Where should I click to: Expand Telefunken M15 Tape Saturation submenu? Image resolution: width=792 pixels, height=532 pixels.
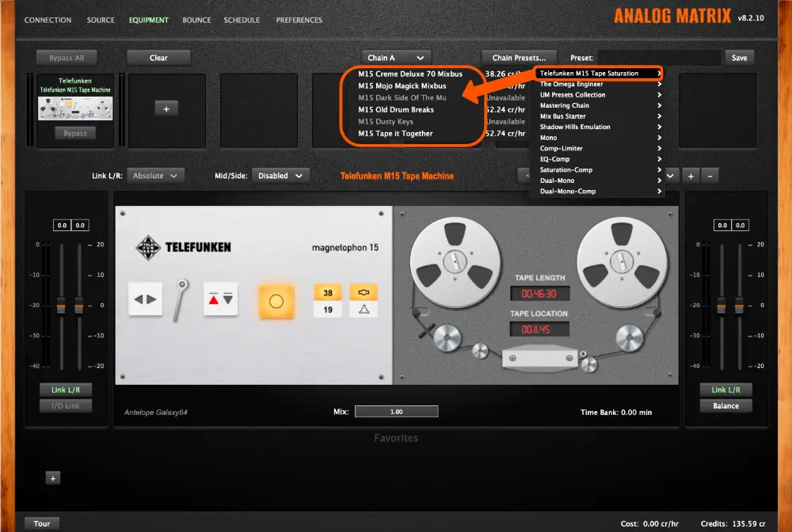599,73
